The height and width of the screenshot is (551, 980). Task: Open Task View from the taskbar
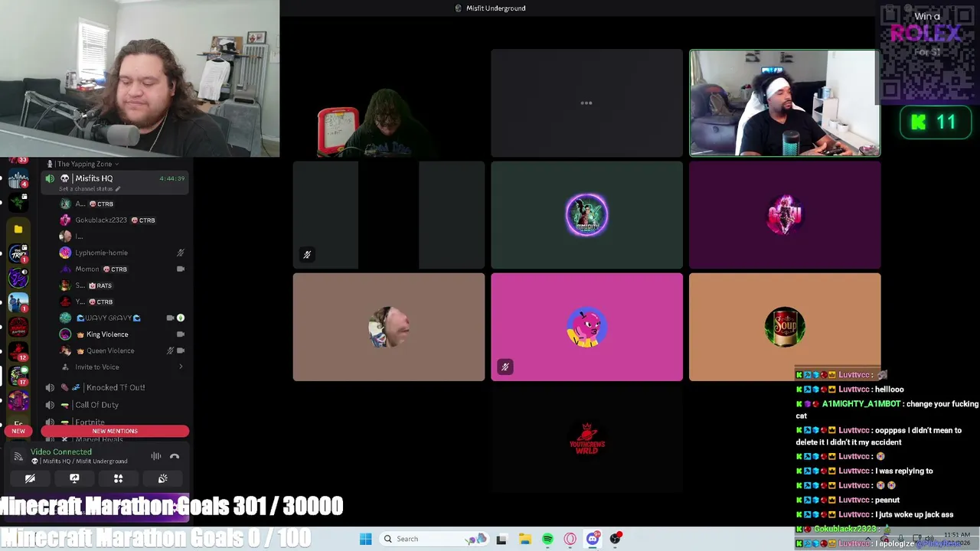click(501, 539)
